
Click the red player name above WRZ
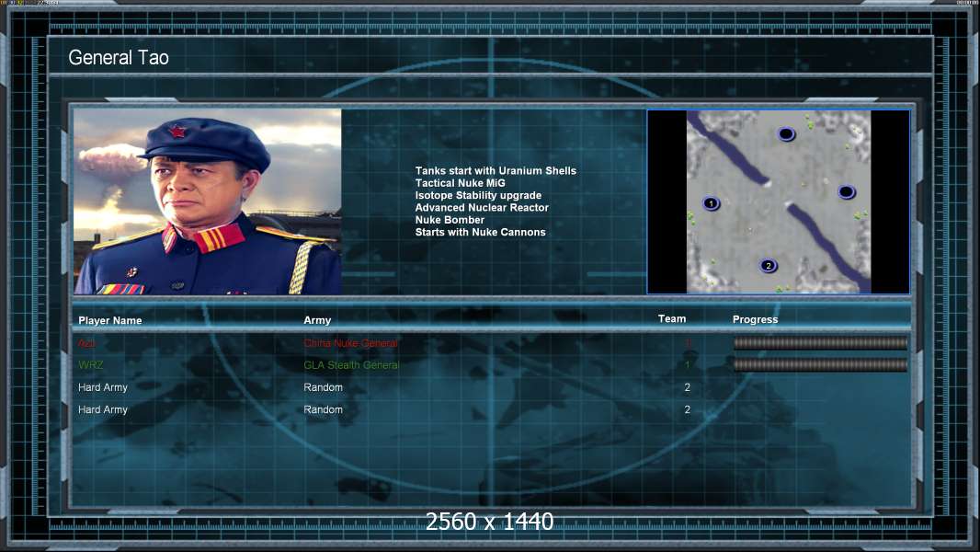click(86, 343)
